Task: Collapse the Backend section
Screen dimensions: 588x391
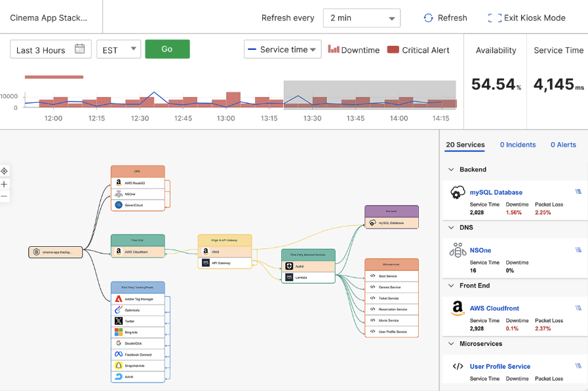Action: click(x=451, y=169)
